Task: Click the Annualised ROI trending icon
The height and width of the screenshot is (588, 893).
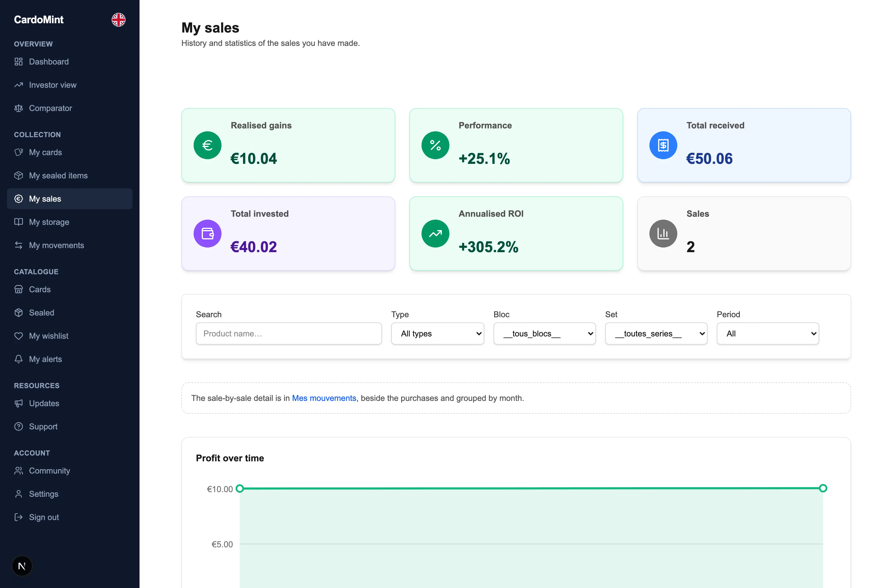Action: (435, 233)
